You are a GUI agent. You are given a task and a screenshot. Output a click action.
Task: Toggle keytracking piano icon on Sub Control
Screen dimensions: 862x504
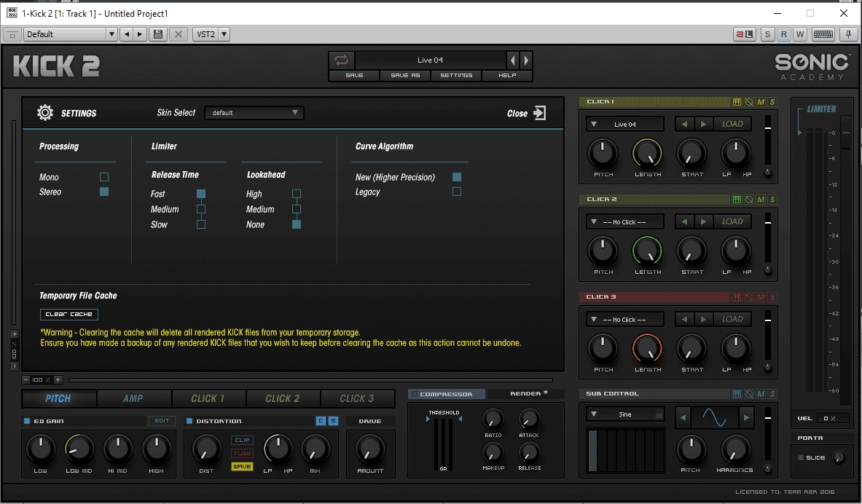[x=737, y=394]
